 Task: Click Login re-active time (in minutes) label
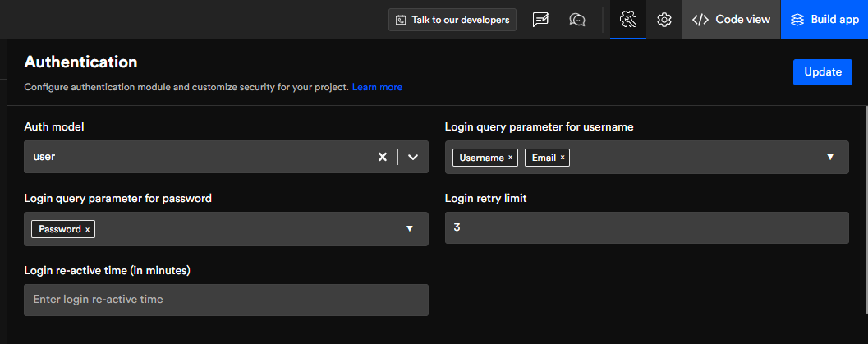tap(108, 270)
